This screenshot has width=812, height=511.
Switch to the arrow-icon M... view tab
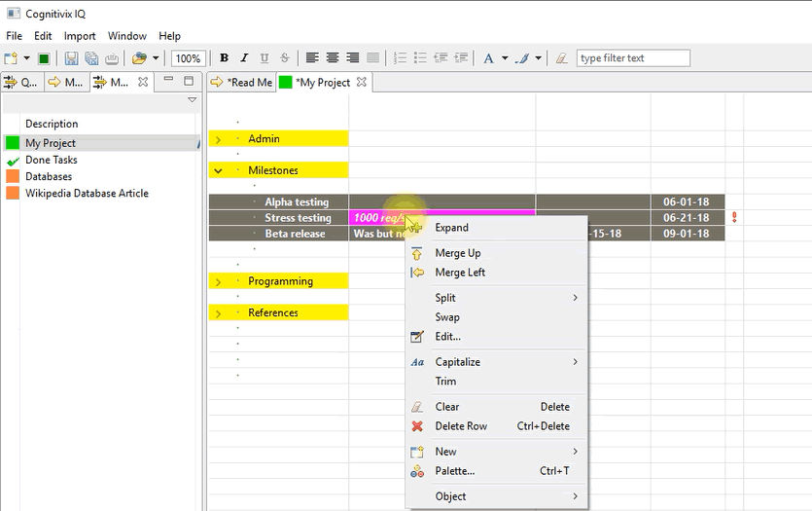click(x=65, y=82)
